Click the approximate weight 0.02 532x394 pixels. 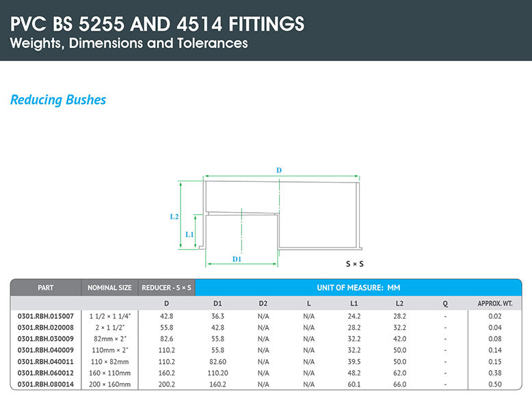tap(495, 316)
